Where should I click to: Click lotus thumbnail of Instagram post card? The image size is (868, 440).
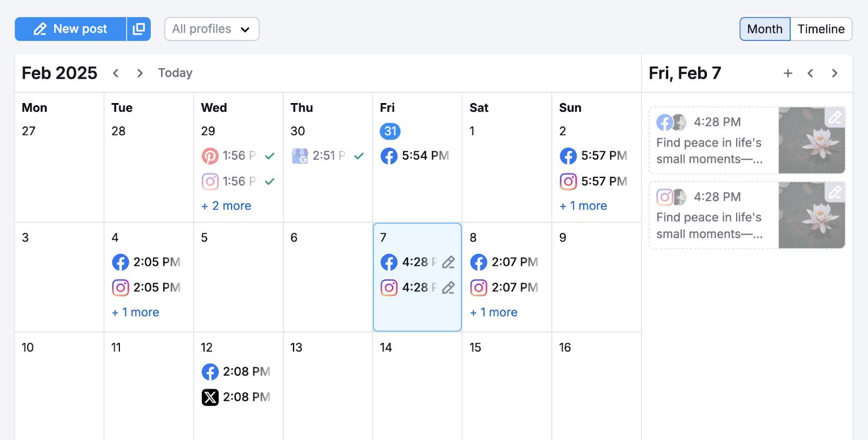(812, 215)
